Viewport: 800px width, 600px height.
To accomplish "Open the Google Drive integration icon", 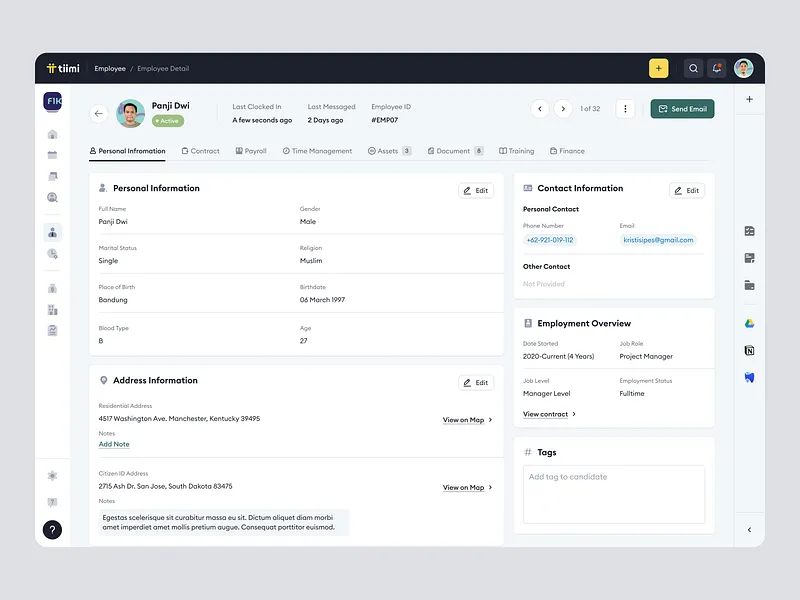I will click(x=749, y=323).
